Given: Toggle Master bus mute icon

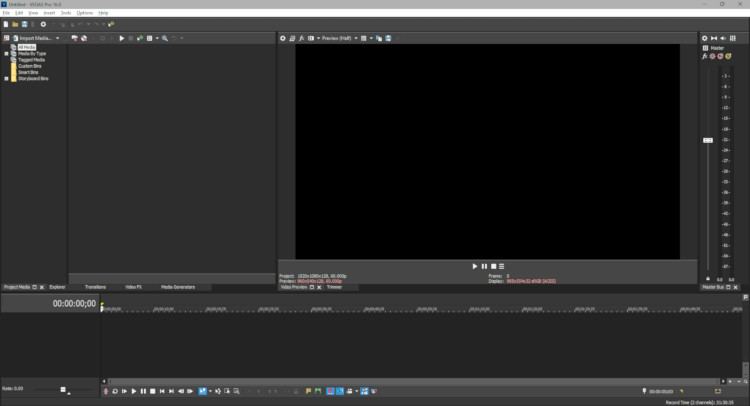Looking at the screenshot, I should [720, 56].
